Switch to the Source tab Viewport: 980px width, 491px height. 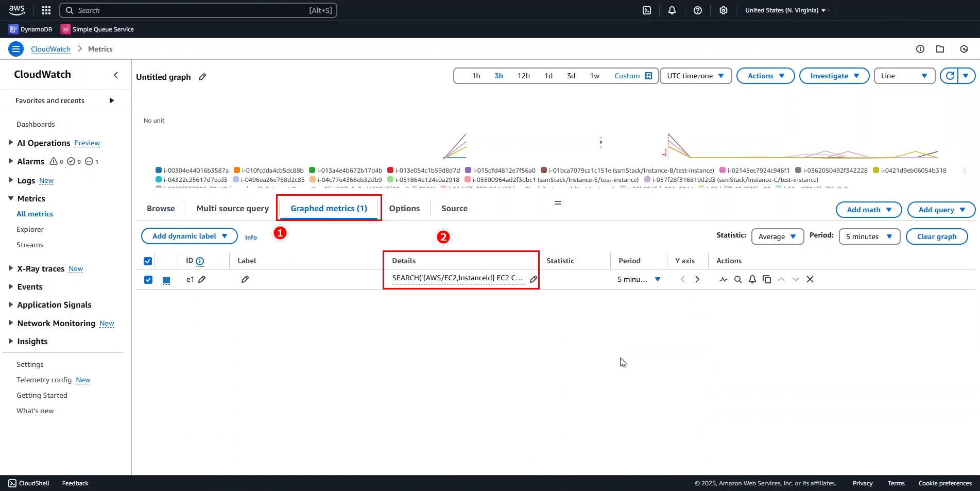coord(454,208)
